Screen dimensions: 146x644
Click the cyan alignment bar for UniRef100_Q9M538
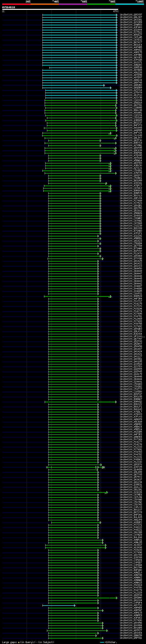(83, 68)
